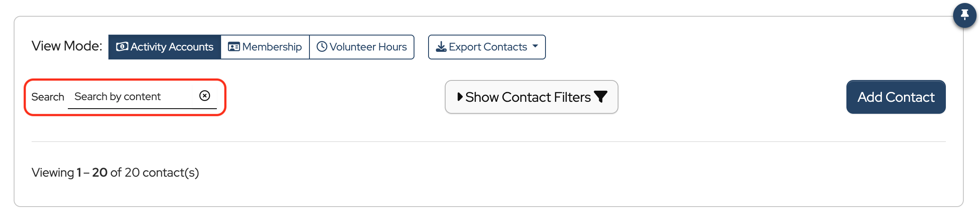Screen dimensions: 980x219
Task: Click the money bill icon on Activity Accounts
Action: pyautogui.click(x=122, y=47)
